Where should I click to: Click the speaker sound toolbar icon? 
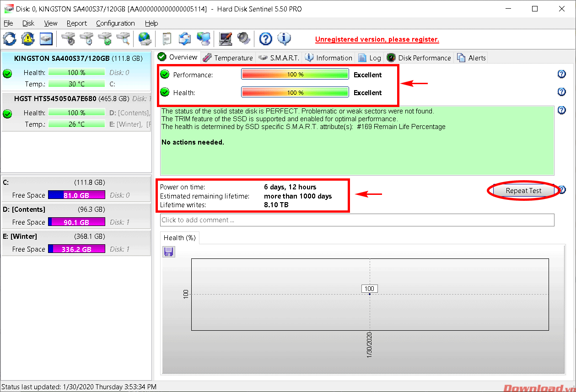click(x=243, y=39)
